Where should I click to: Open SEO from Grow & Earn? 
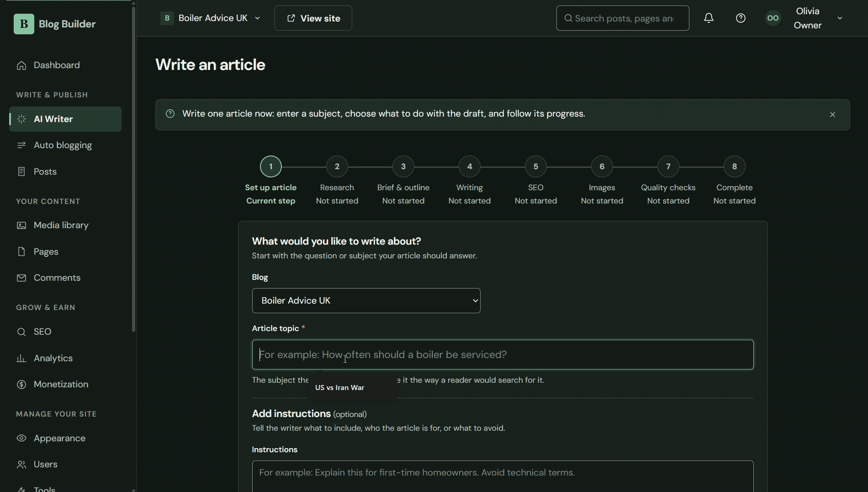coord(65,332)
